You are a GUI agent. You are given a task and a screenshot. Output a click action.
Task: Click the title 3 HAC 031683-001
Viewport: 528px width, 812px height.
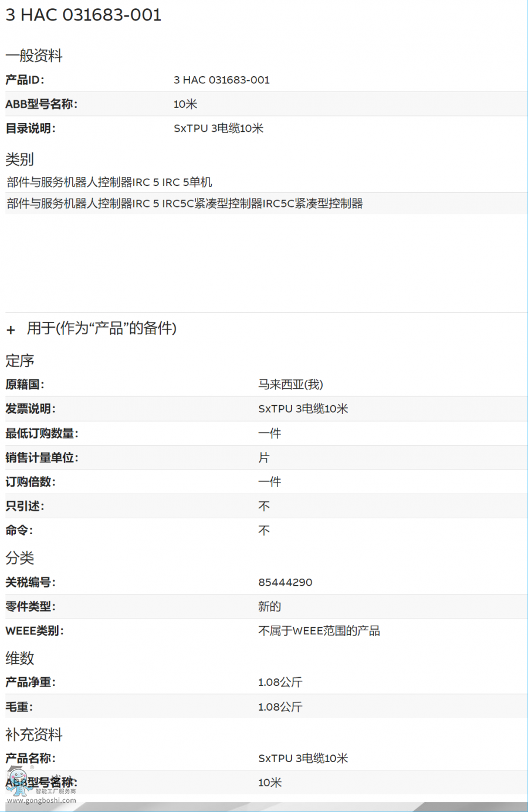click(x=83, y=15)
